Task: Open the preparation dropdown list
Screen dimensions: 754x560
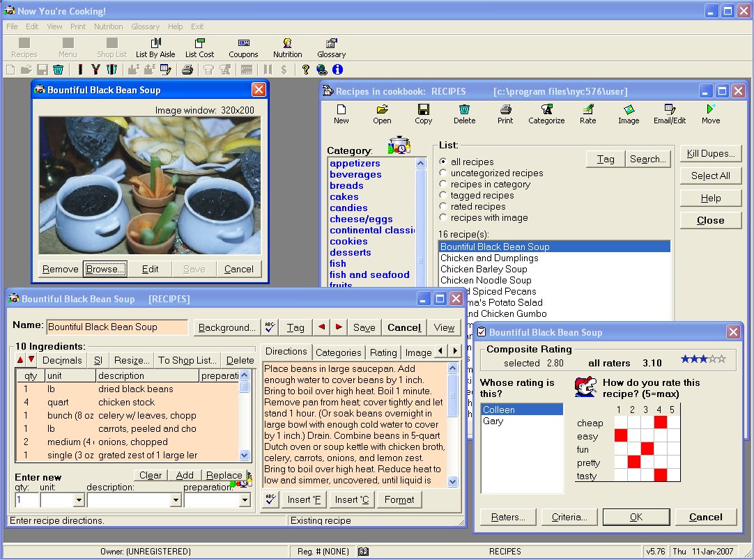Action: click(245, 499)
